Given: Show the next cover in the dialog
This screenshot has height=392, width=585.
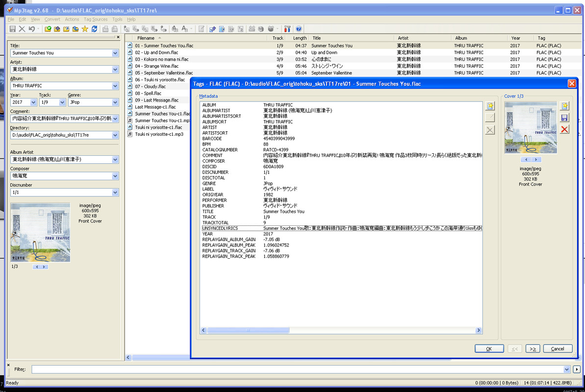Looking at the screenshot, I should (536, 159).
